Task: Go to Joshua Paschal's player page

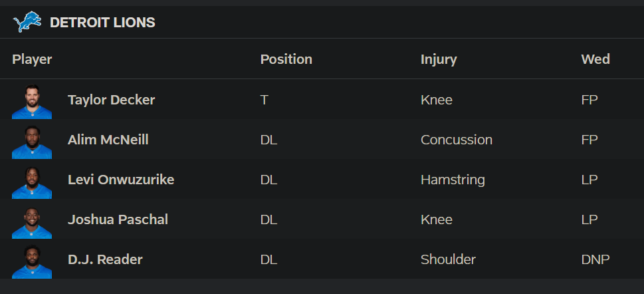Action: (x=118, y=220)
